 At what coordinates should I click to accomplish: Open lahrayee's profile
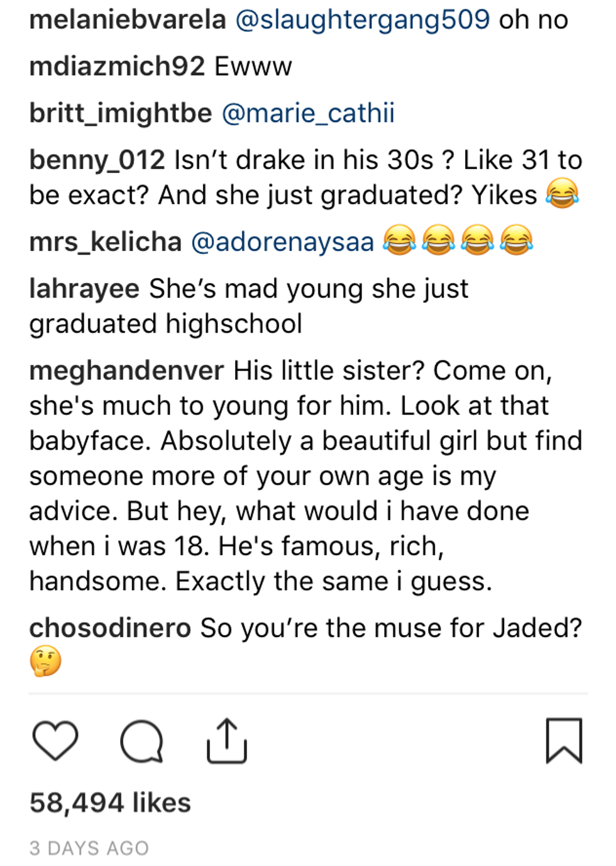[84, 289]
